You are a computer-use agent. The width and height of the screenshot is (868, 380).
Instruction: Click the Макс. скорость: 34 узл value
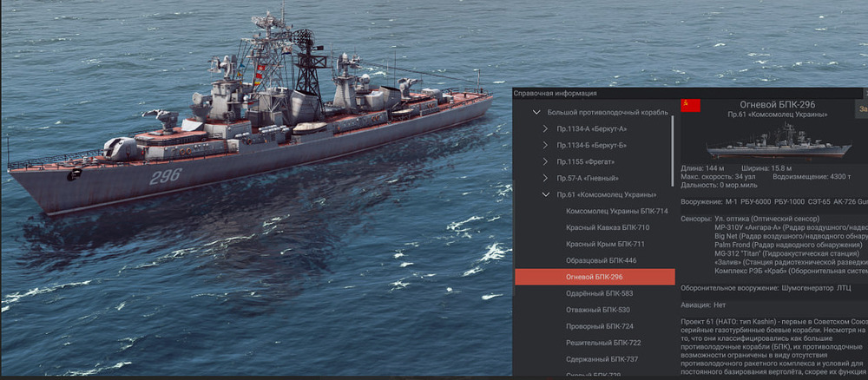point(720,176)
